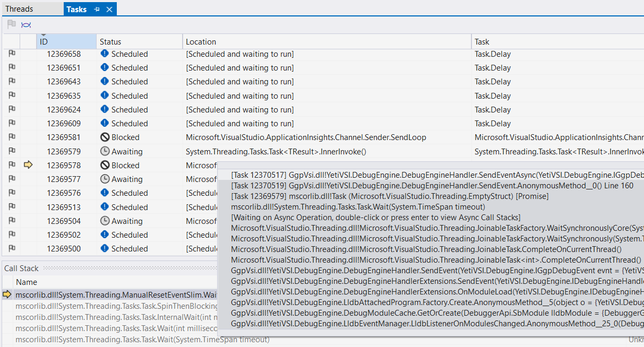Image resolution: width=644 pixels, height=347 pixels.
Task: Click the Scheduled status icon for task 12369609
Action: tap(105, 123)
